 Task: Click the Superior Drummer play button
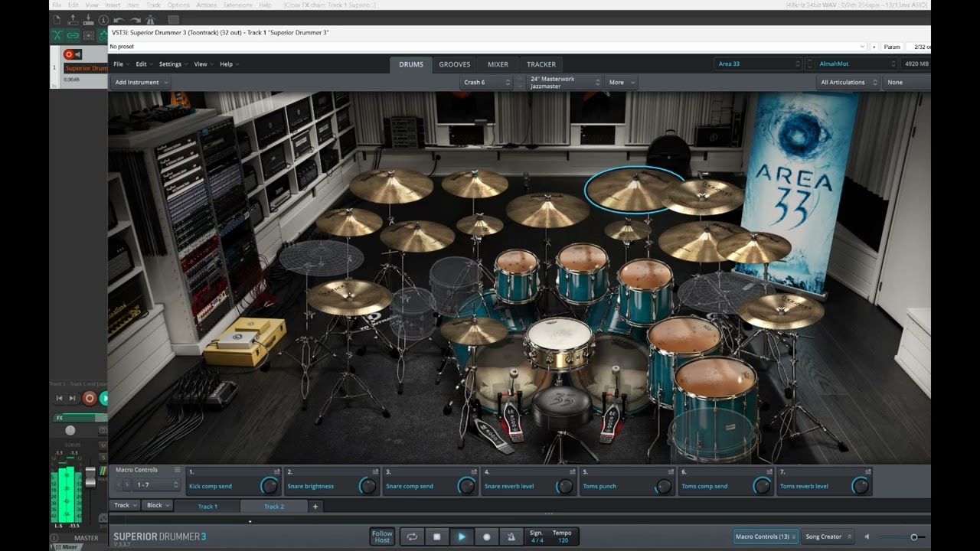click(x=462, y=536)
